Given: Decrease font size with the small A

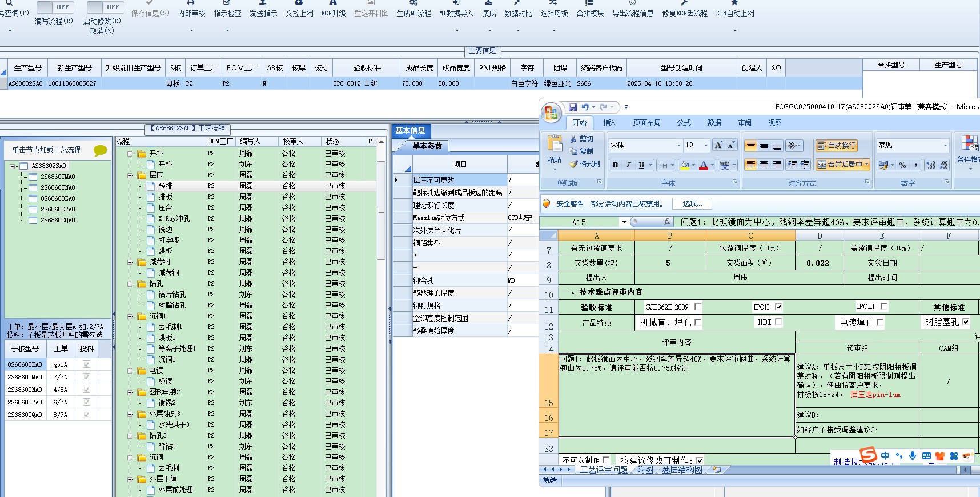Looking at the screenshot, I should (x=731, y=145).
